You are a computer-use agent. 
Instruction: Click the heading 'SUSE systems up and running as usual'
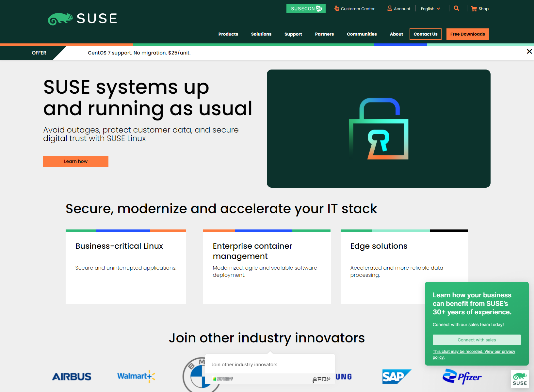(x=148, y=98)
